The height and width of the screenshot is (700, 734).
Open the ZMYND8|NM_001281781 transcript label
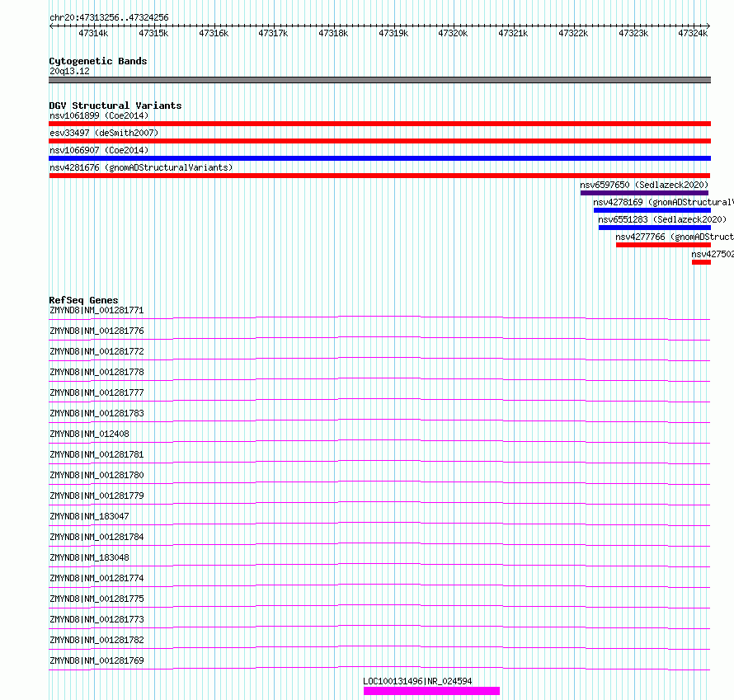point(96,454)
